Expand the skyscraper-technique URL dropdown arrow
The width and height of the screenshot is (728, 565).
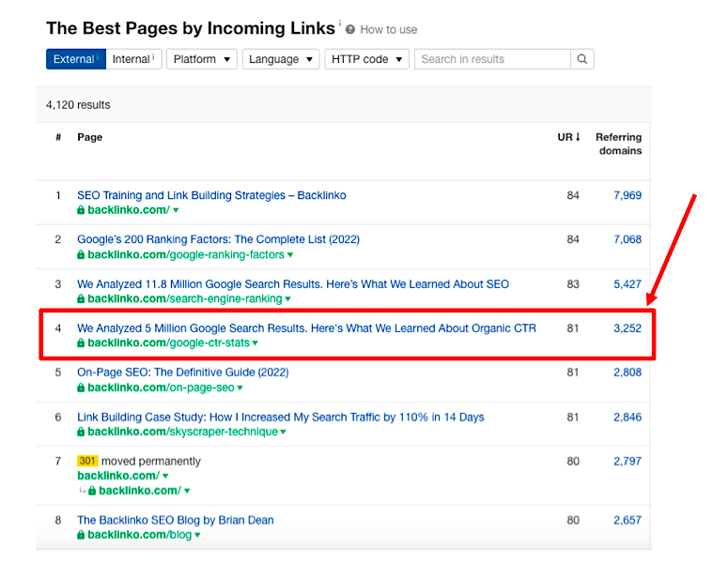pos(283,432)
